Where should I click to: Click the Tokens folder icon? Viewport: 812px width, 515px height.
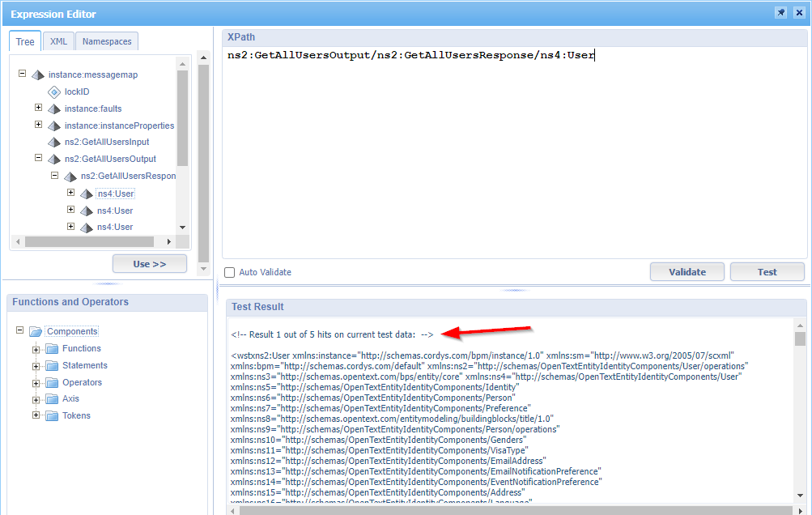tap(52, 416)
